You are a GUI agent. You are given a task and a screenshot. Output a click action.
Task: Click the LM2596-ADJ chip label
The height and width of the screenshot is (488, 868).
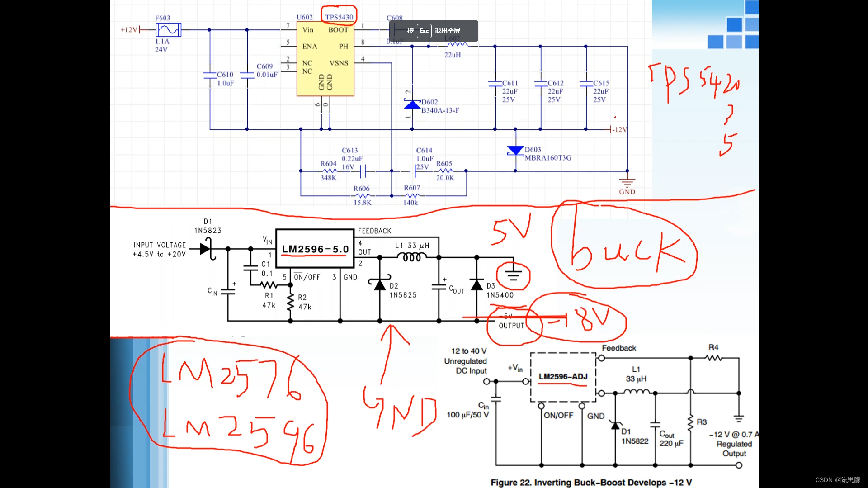pyautogui.click(x=563, y=376)
